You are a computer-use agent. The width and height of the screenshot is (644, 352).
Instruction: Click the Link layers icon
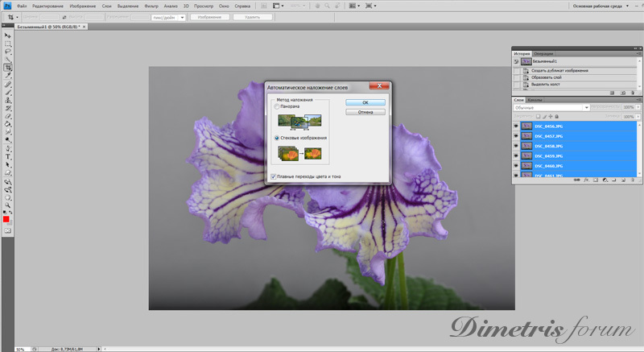coord(576,180)
